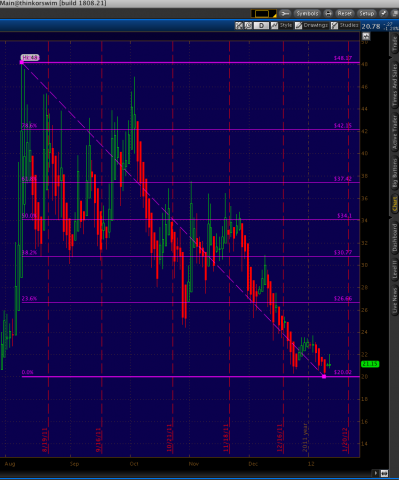Viewport: 399px width, 480px height.
Task: Switch to the Trade side tab
Action: tap(395, 44)
